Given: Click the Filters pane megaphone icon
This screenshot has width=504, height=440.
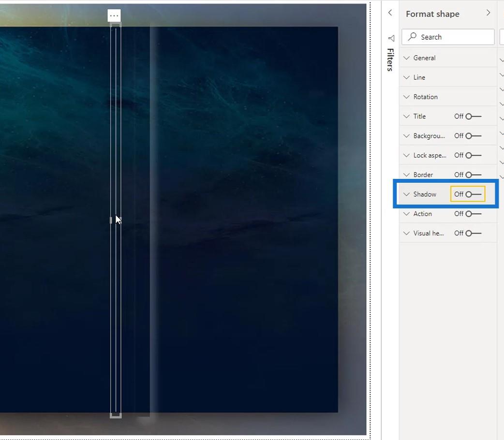Looking at the screenshot, I should (391, 39).
